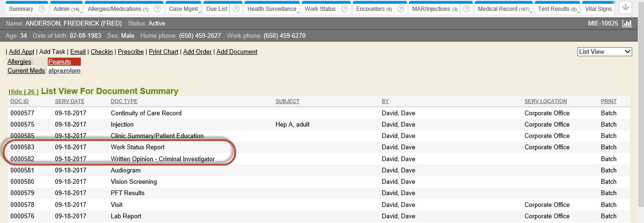Viewport: 644px width, 223px height.
Task: Open the Health Surveillance tab
Action: pyautogui.click(x=272, y=9)
